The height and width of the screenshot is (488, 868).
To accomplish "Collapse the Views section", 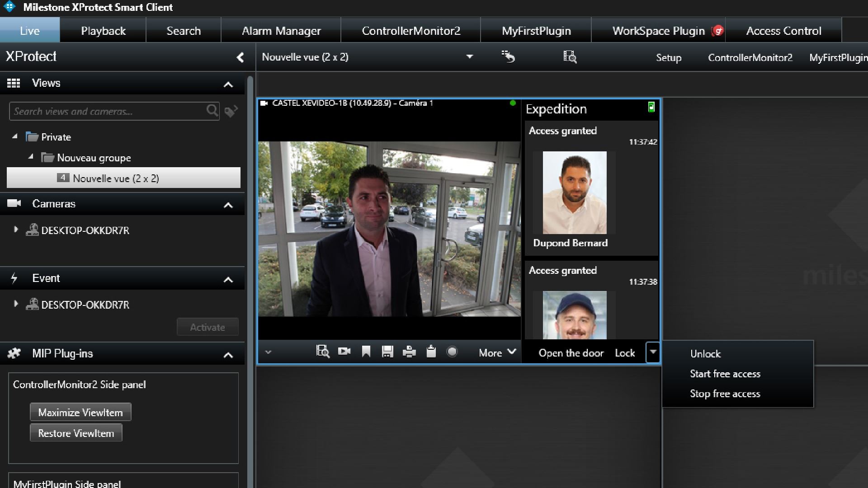I will pos(228,84).
